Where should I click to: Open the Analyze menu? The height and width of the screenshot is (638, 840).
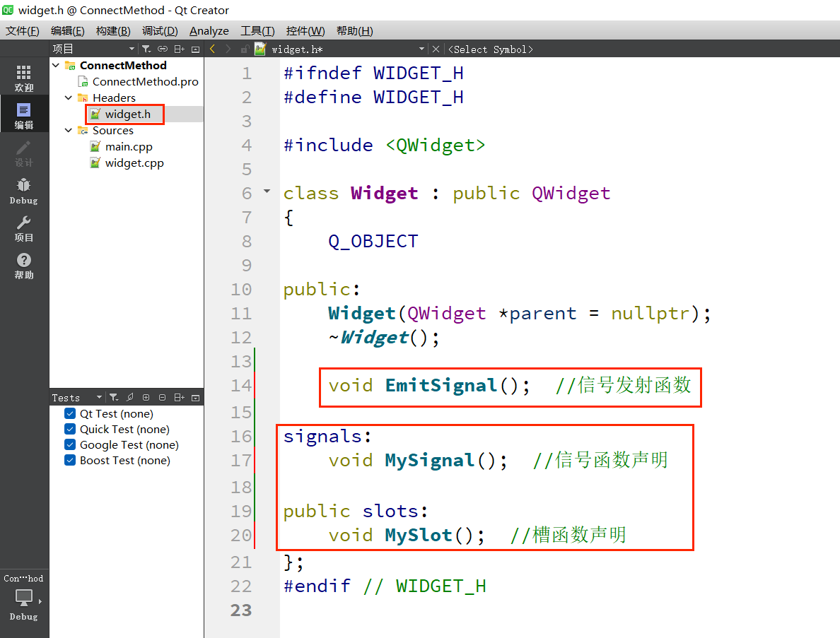pyautogui.click(x=209, y=30)
